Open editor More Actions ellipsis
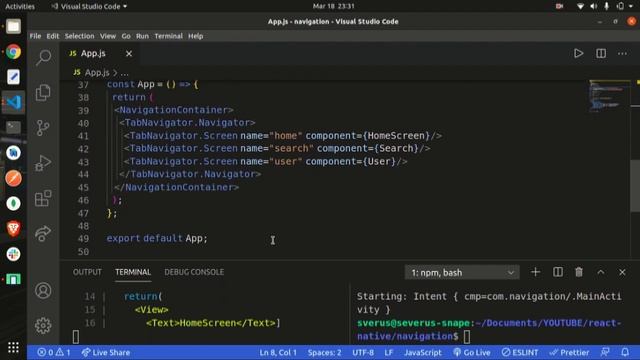This screenshot has height=360, width=640. point(622,53)
